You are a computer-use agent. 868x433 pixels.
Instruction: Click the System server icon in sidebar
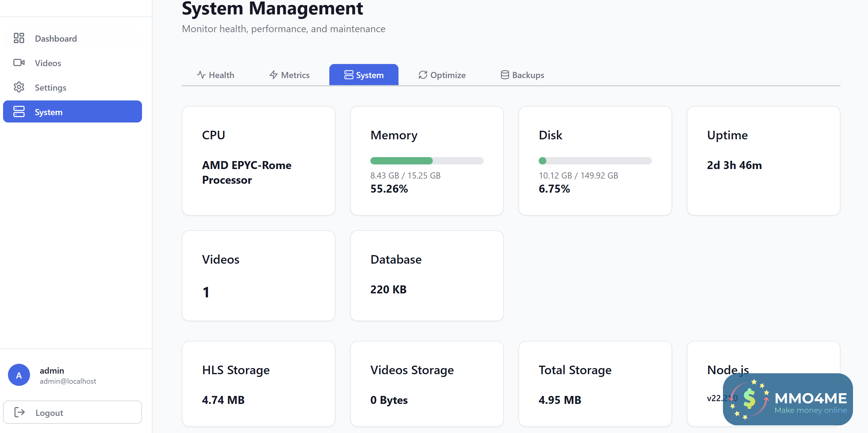[x=19, y=112]
